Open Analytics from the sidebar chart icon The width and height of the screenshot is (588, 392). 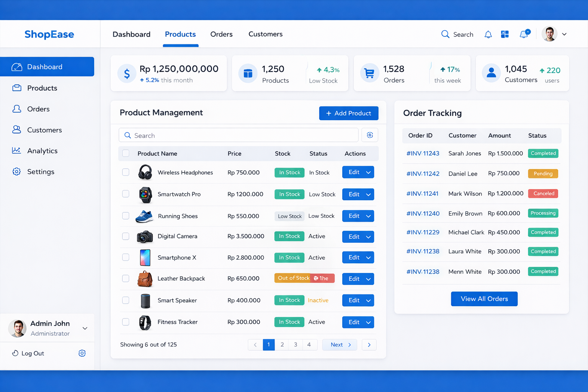[16, 151]
